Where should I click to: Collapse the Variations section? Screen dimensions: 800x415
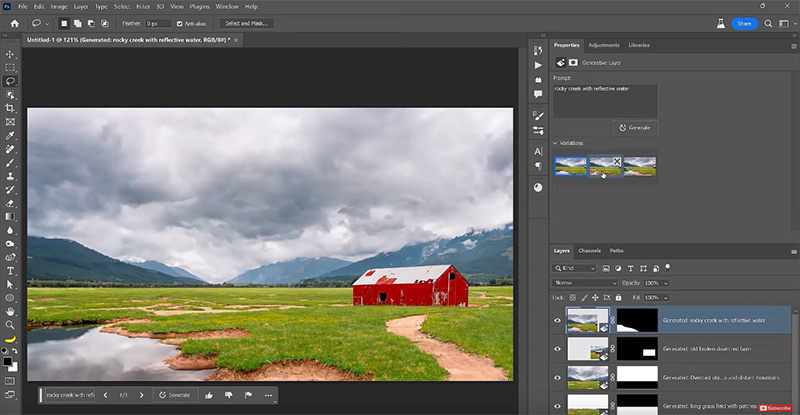click(555, 143)
